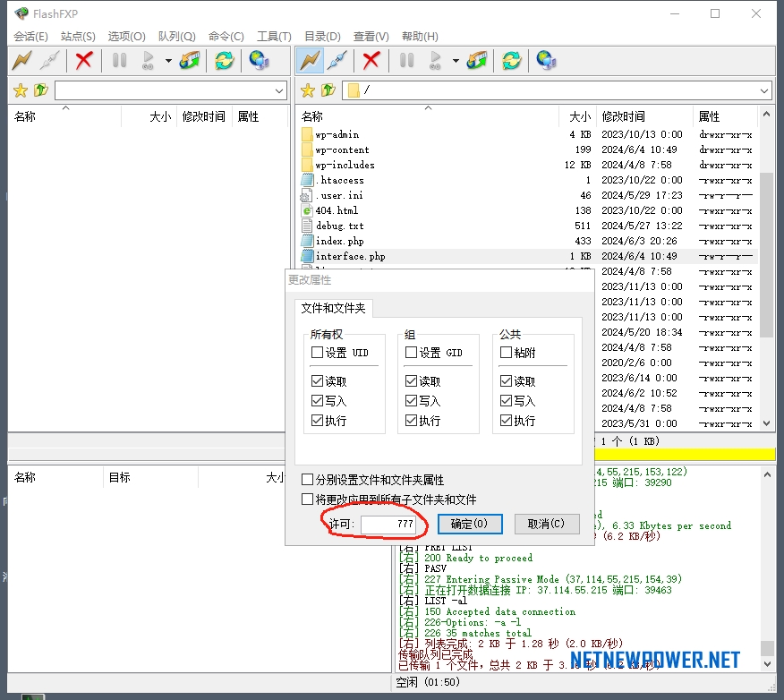The height and width of the screenshot is (700, 784).
Task: Click the left pane globe Site Manager icon
Action: (x=259, y=61)
